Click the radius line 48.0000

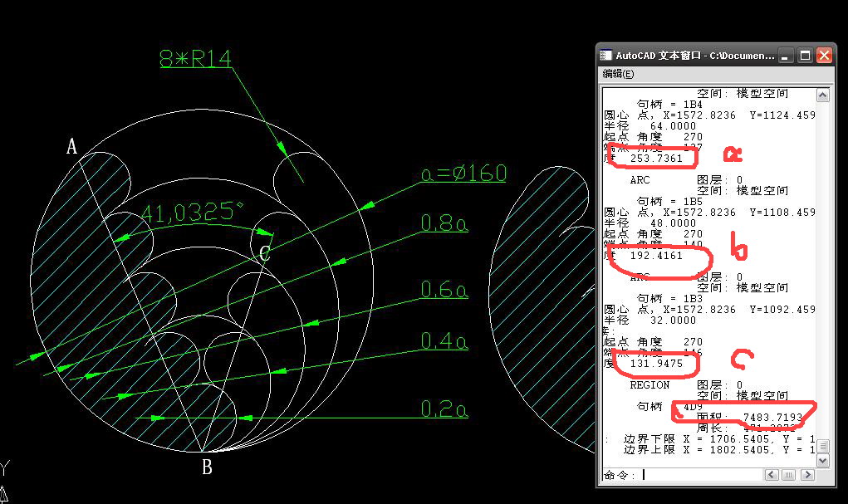(650, 223)
